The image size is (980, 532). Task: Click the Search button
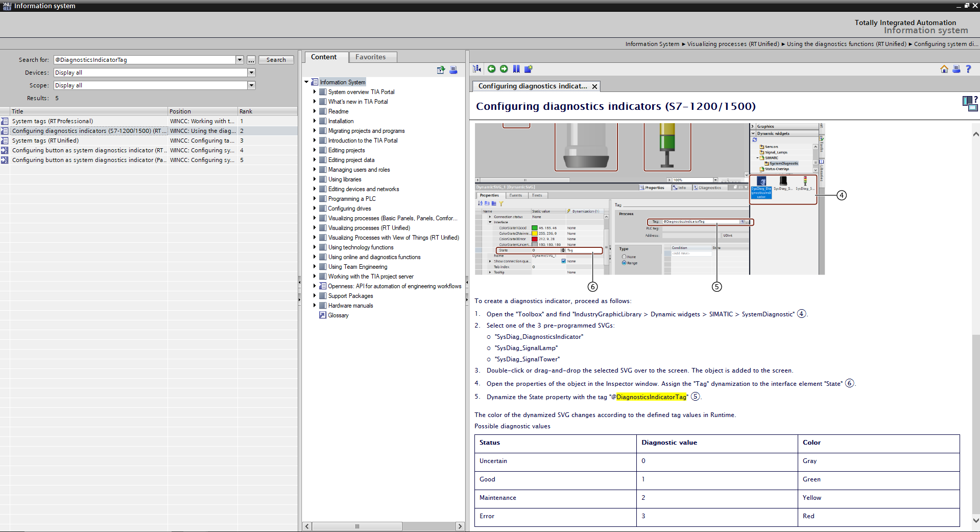tap(276, 60)
